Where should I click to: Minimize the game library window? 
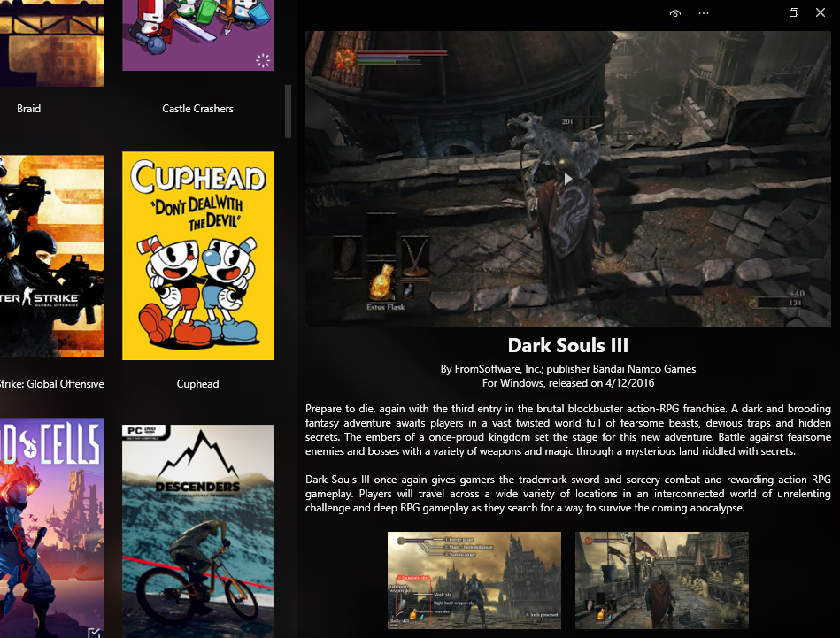point(767,12)
